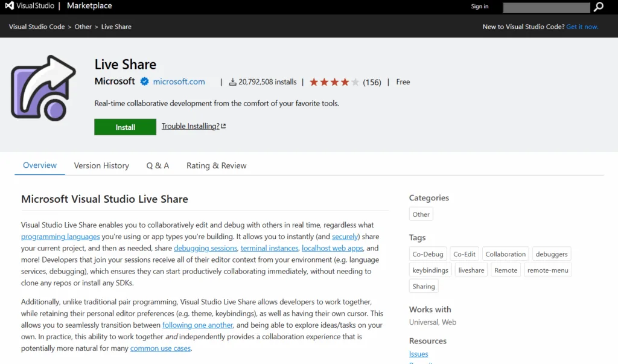Click the Works with heading
The width and height of the screenshot is (618, 364).
(x=430, y=310)
